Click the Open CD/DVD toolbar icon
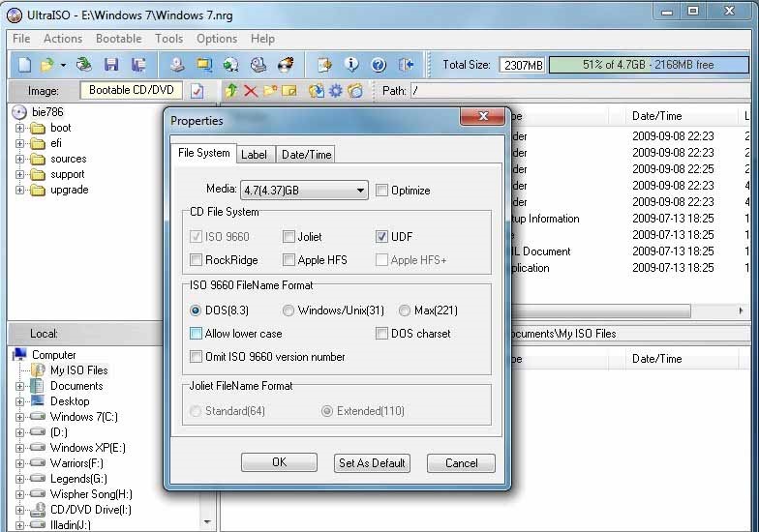759x532 pixels. (x=84, y=64)
